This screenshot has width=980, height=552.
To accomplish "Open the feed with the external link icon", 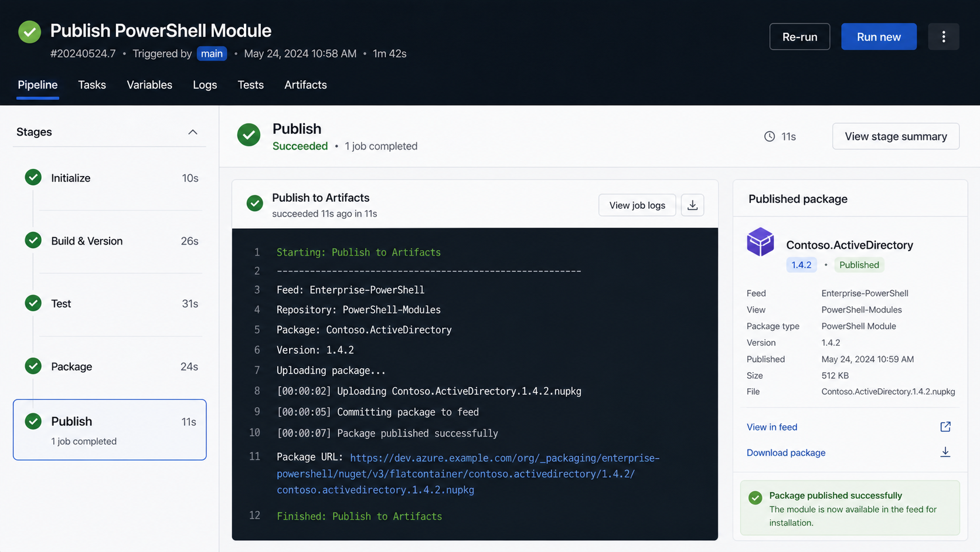I will (945, 427).
